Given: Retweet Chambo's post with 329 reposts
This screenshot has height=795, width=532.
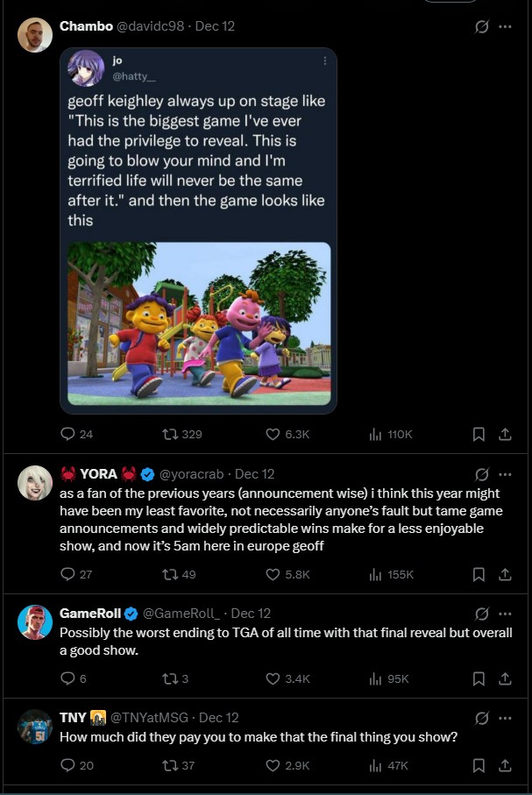Looking at the screenshot, I should point(170,434).
